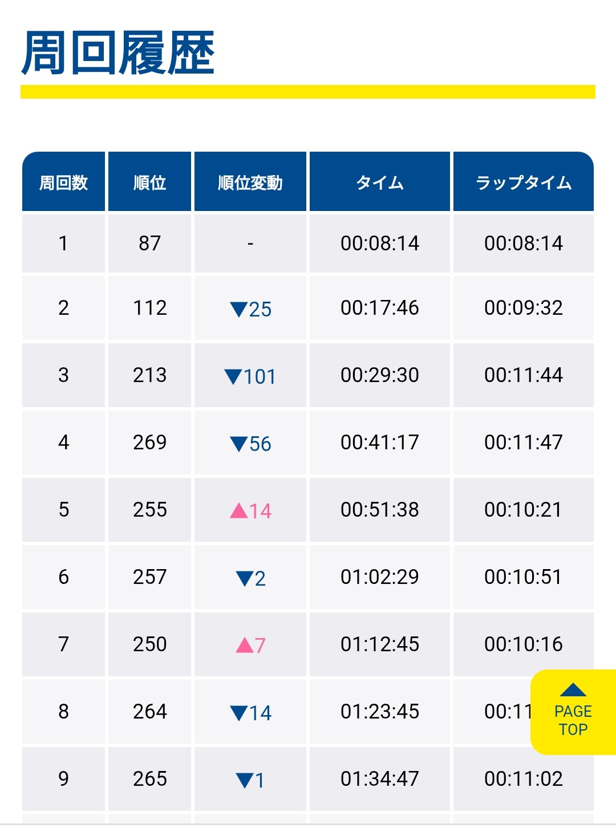This screenshot has height=840, width=616.
Task: Click the down arrow beside 56
Action: pyautogui.click(x=238, y=444)
